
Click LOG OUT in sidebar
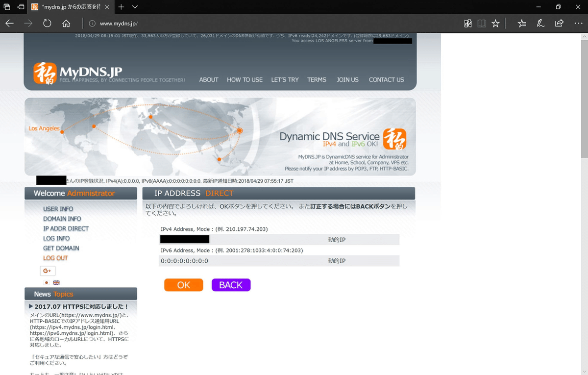point(55,258)
